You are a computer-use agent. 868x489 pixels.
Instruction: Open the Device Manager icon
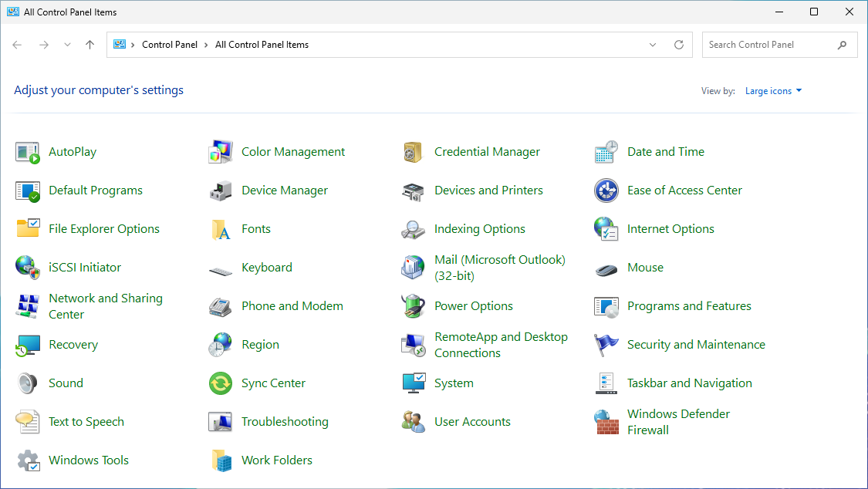(221, 191)
